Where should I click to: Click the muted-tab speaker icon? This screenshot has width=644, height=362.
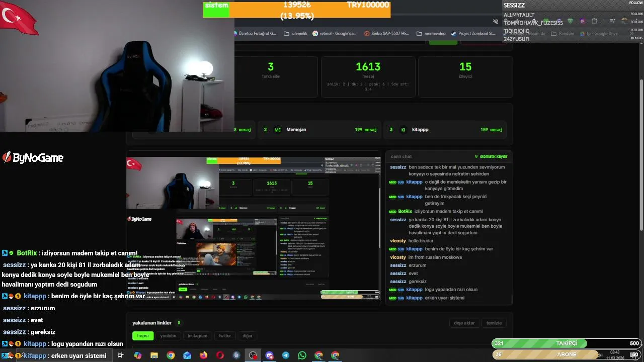pos(496,22)
